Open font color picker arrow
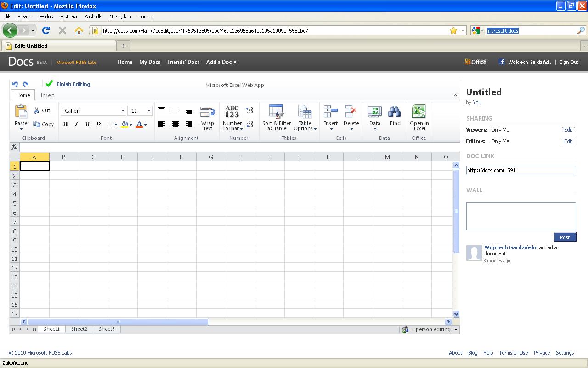Screen dimensions: 588x368 (145, 125)
